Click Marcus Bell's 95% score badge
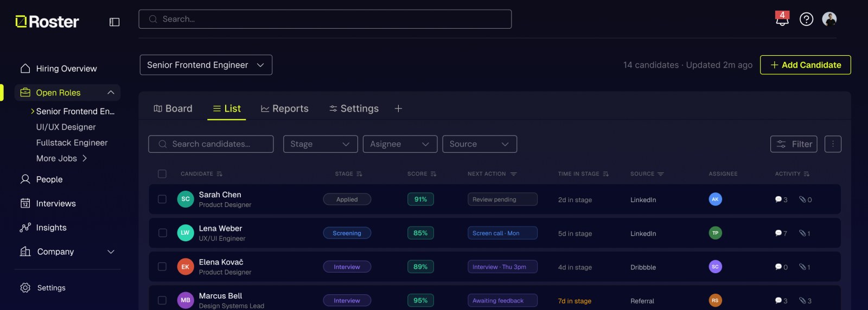 [420, 300]
